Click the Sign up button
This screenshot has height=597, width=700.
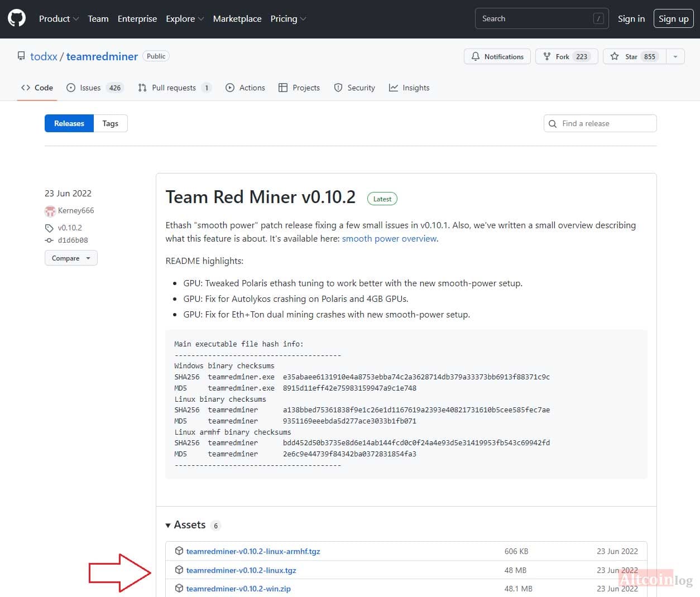pos(673,18)
